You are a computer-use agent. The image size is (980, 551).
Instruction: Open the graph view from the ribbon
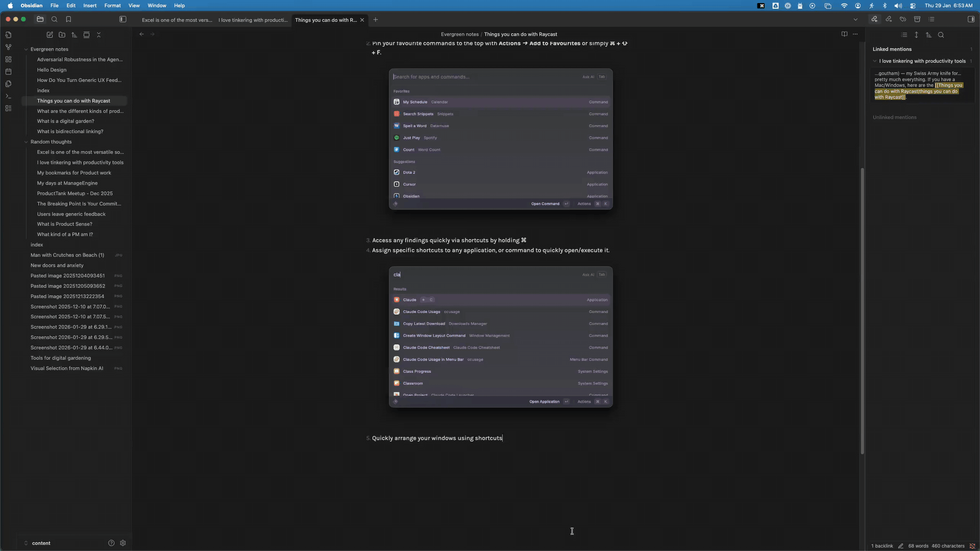tap(8, 47)
